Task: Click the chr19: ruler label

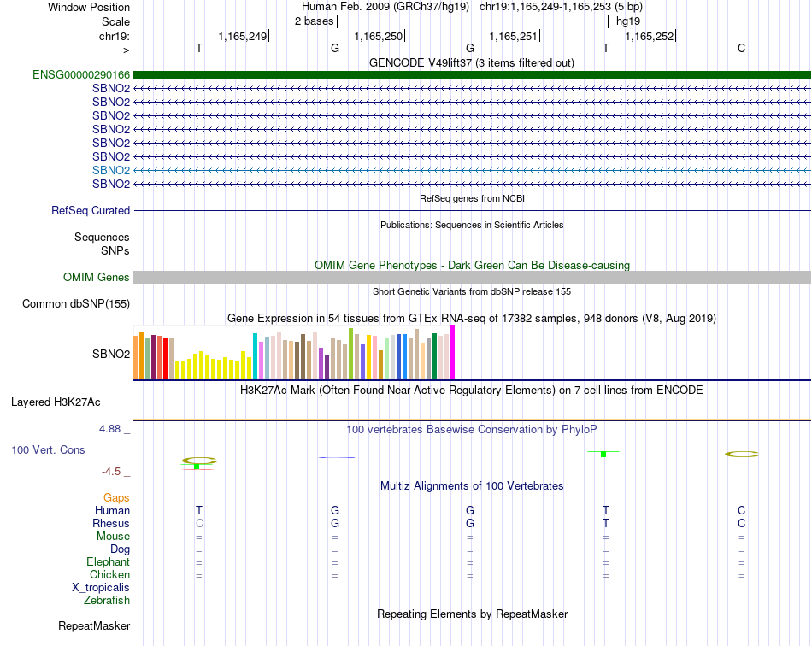Action: click(x=114, y=36)
